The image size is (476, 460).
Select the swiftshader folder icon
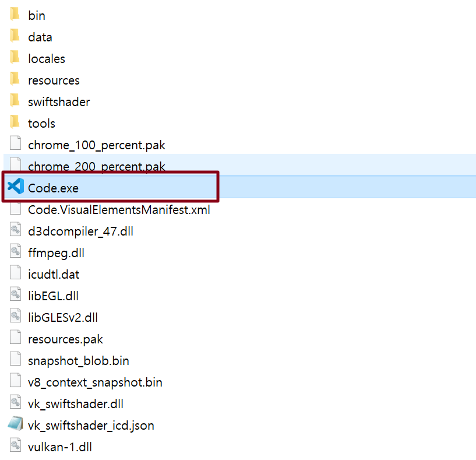[15, 100]
